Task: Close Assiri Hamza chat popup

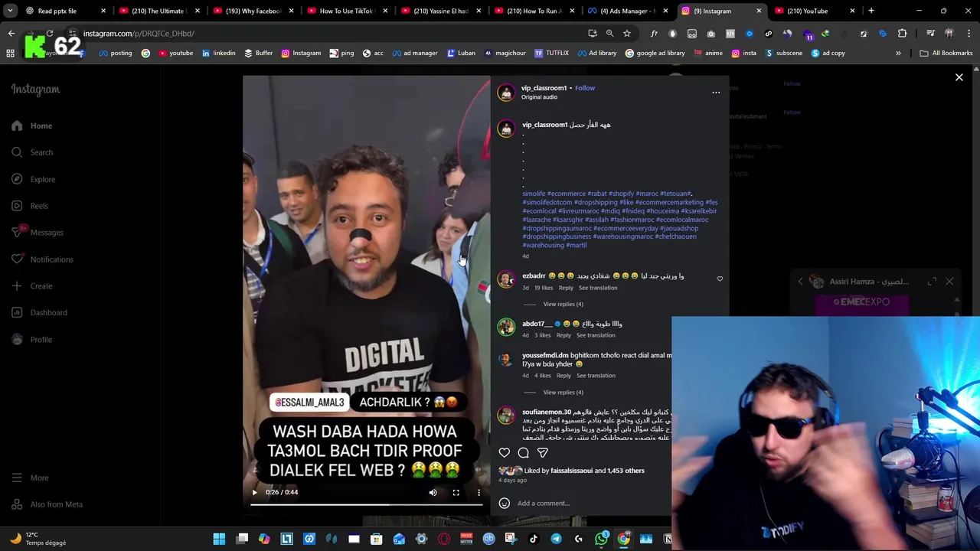Action: (x=949, y=282)
